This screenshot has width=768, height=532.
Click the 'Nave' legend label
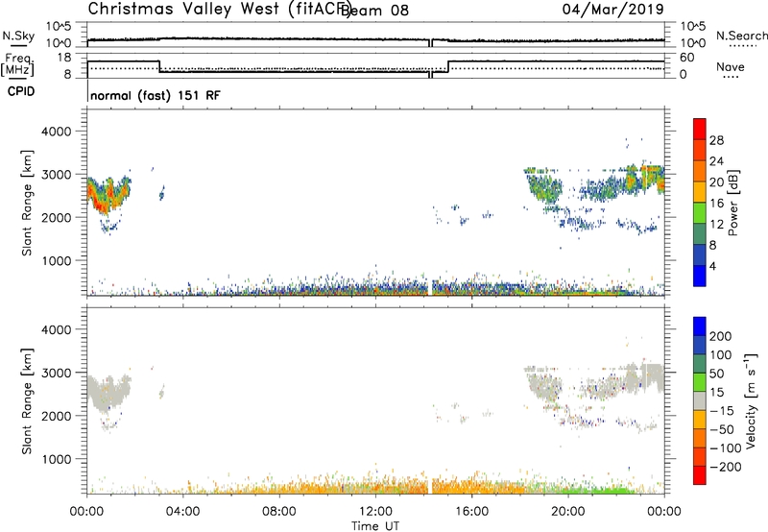click(731, 66)
